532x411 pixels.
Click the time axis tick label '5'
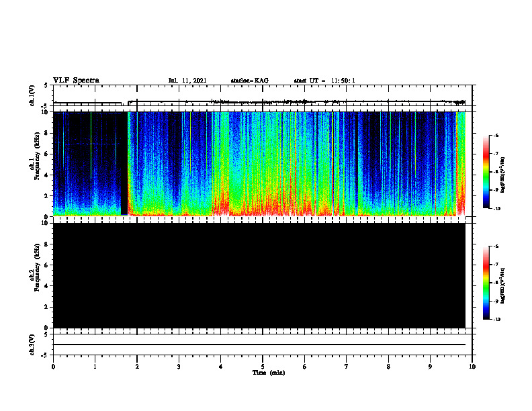coord(263,367)
